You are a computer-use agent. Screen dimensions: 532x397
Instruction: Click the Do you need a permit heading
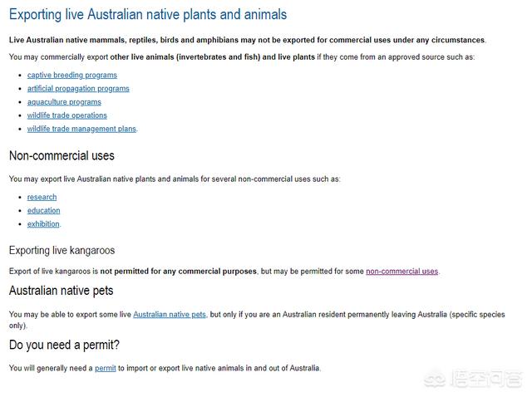point(64,345)
